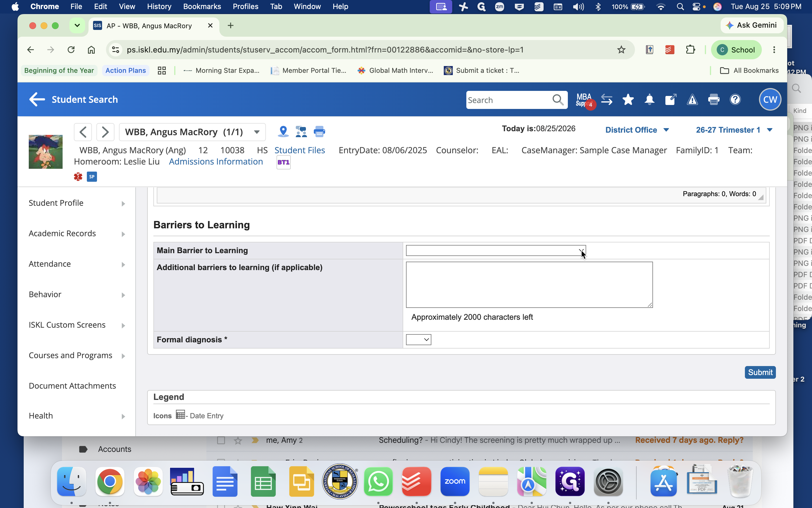This screenshot has width=812, height=508.
Task: Open Action Plans bookmark
Action: tap(125, 71)
